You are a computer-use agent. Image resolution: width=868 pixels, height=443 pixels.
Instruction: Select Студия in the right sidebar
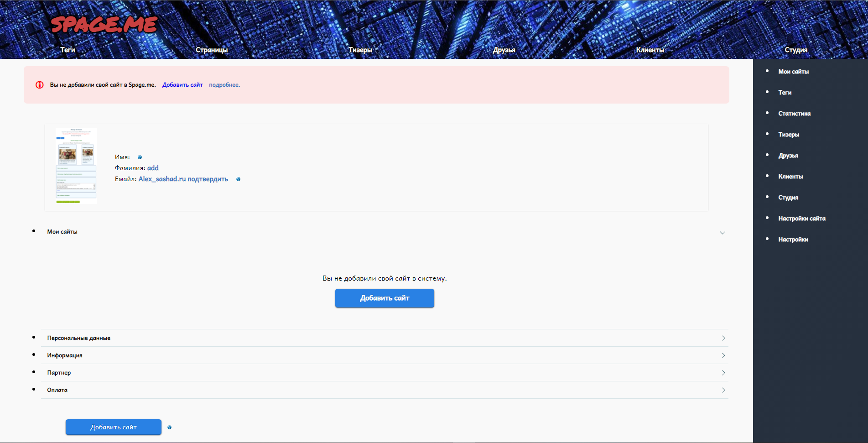tap(788, 198)
